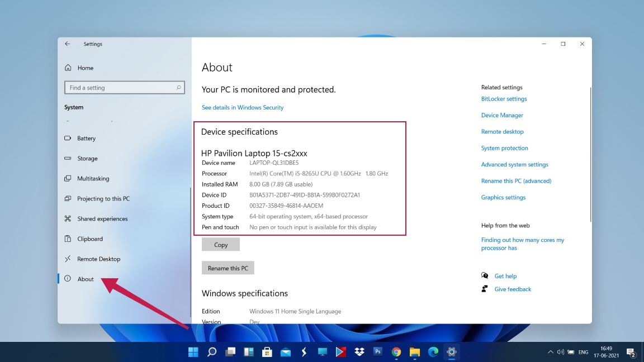Click Give feedback link
Screen dimensions: 644x362
click(x=513, y=289)
